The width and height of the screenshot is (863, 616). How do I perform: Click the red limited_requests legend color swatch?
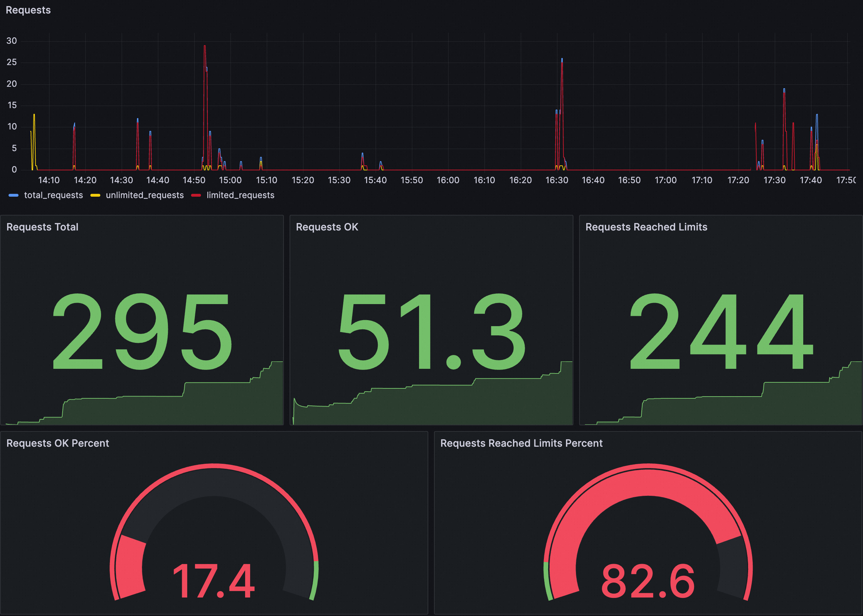pos(196,195)
